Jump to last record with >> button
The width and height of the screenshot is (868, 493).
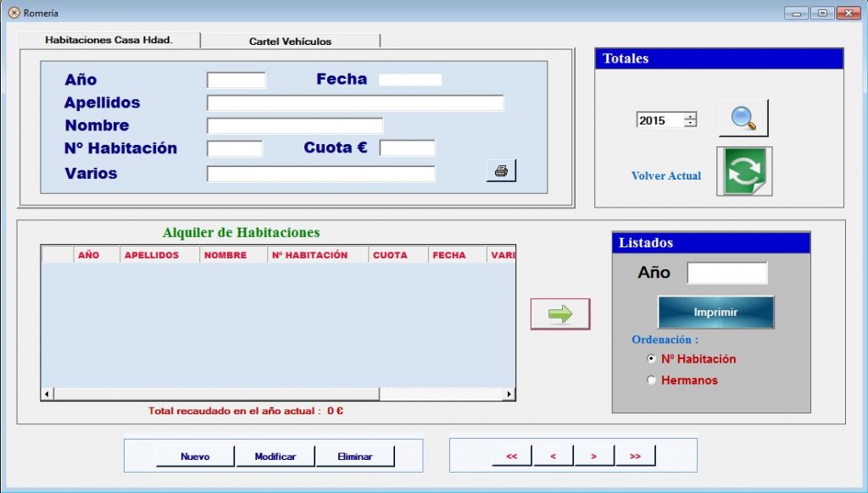[x=635, y=456]
